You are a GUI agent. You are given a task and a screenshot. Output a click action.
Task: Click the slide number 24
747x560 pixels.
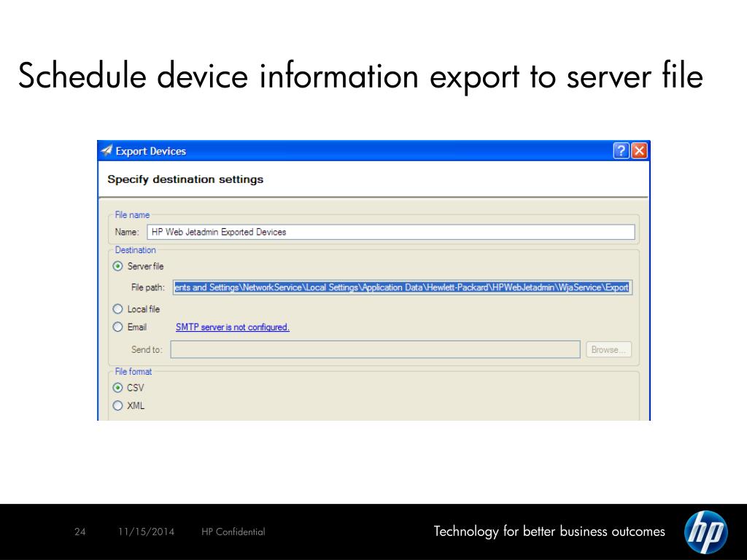click(x=80, y=532)
